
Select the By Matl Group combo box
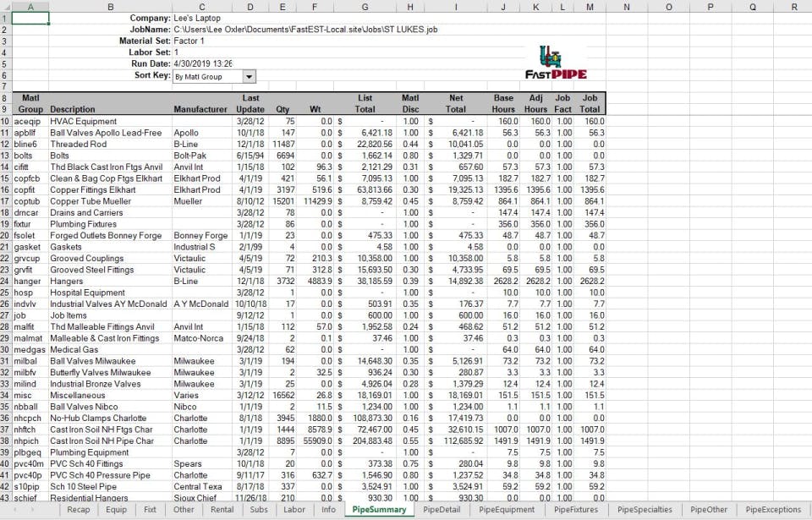pyautogui.click(x=214, y=77)
